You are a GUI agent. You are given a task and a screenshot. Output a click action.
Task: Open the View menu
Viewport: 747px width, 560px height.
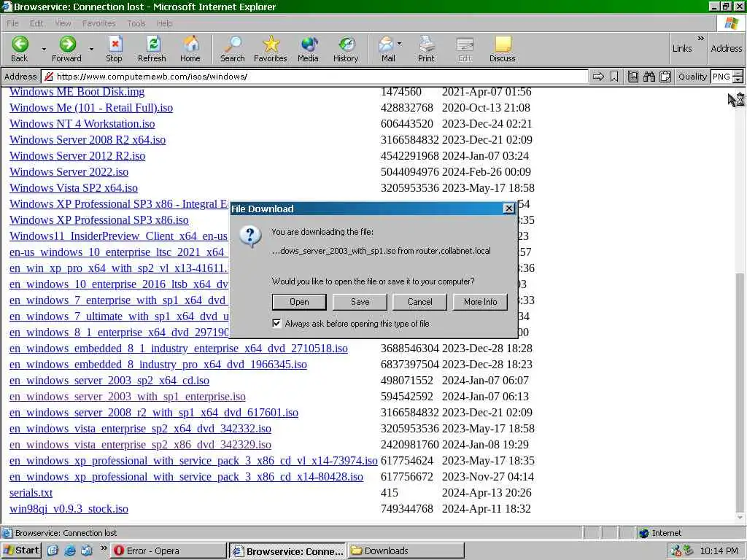pyautogui.click(x=63, y=23)
